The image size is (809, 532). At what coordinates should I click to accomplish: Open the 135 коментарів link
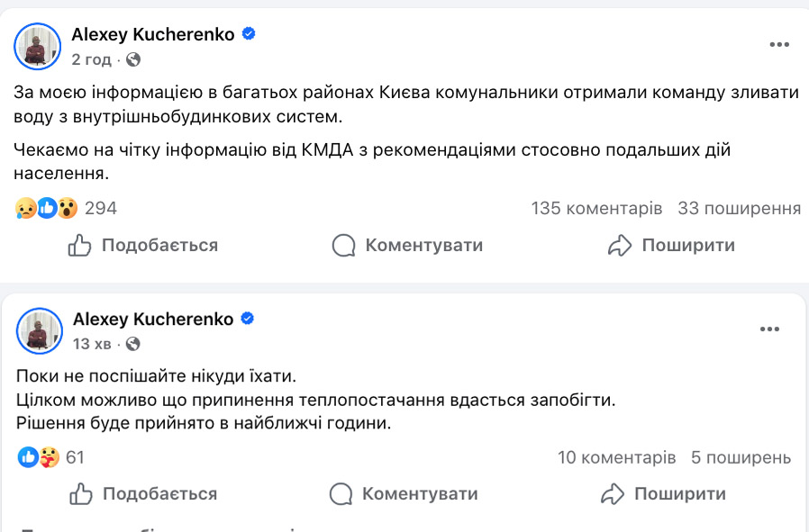click(x=596, y=208)
